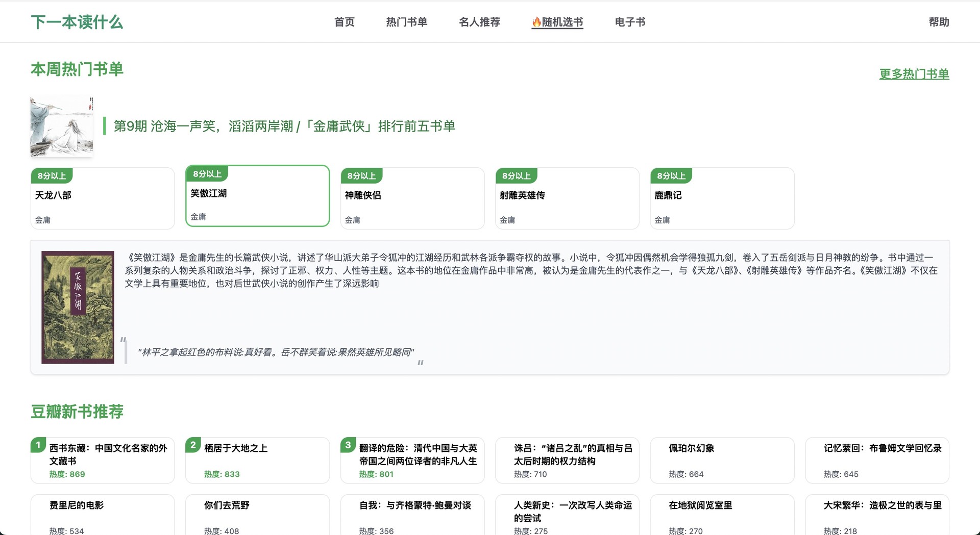Image resolution: width=980 pixels, height=535 pixels.
Task: Open the 佩珀尔幻象 new book card
Action: point(722,460)
